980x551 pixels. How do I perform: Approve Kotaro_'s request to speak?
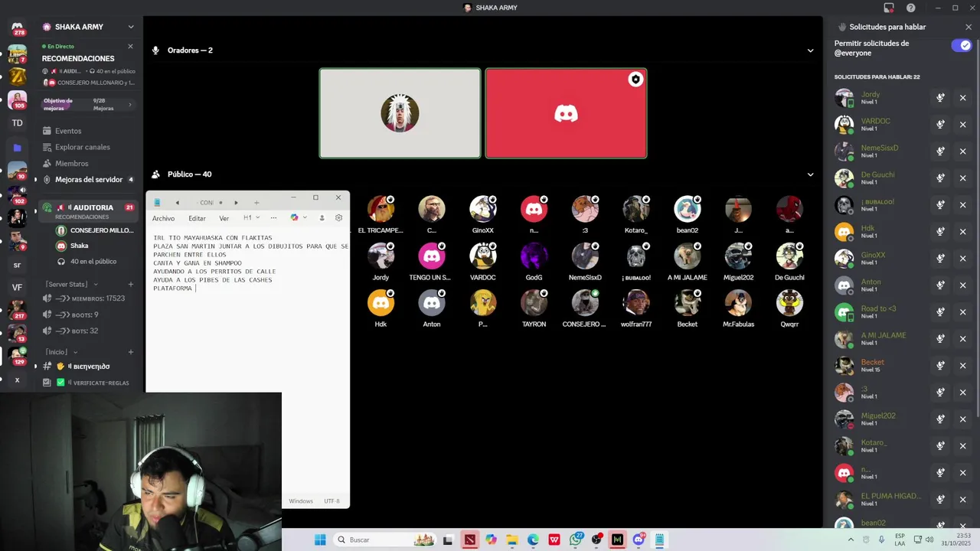pyautogui.click(x=940, y=446)
